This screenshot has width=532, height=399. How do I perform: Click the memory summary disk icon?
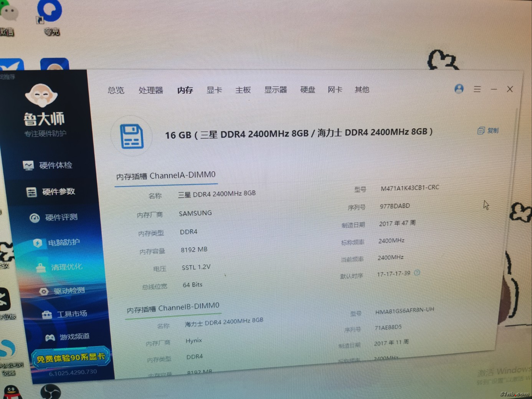132,136
